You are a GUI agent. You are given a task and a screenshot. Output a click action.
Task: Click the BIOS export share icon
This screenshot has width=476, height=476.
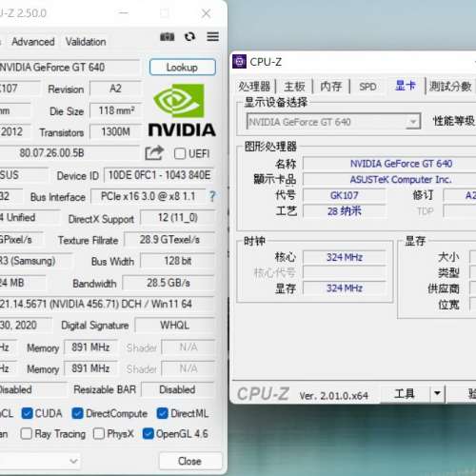point(154,153)
